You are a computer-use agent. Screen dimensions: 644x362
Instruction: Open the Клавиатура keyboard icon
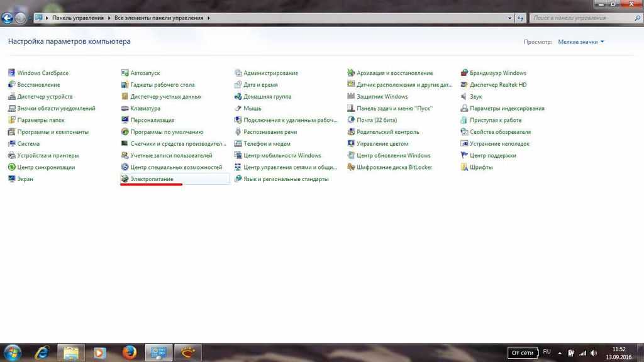pyautogui.click(x=125, y=109)
